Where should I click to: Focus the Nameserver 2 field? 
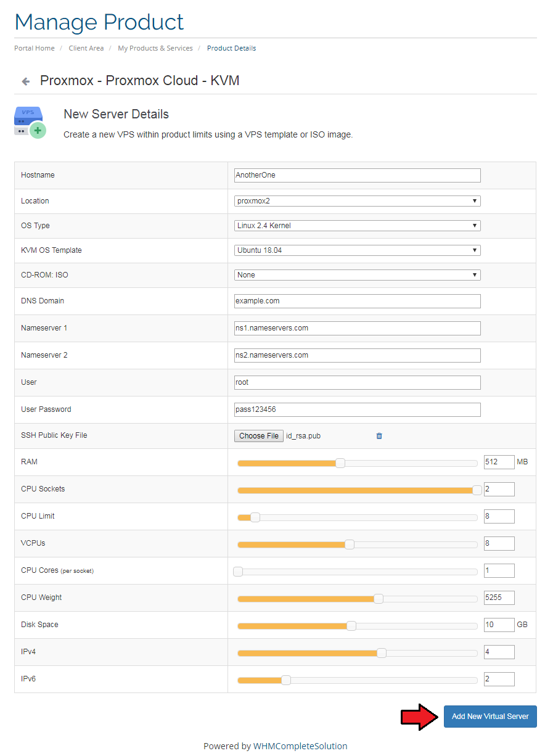coord(357,355)
